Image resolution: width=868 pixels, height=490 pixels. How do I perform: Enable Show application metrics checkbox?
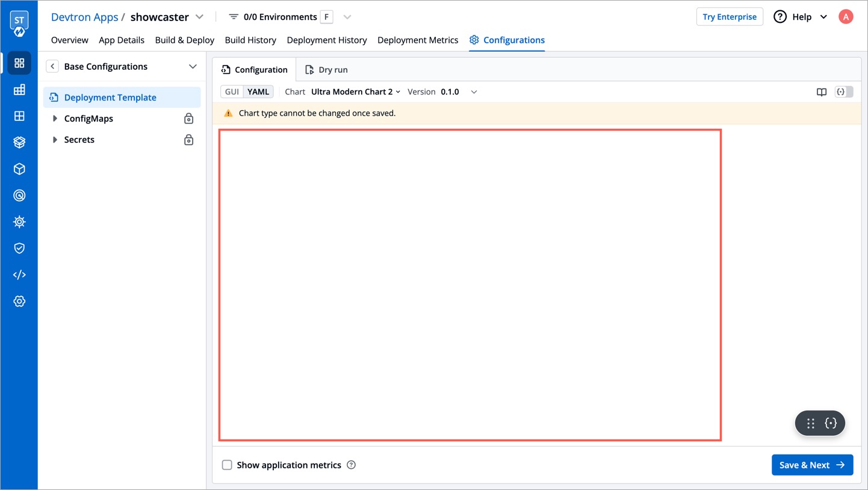coord(227,465)
